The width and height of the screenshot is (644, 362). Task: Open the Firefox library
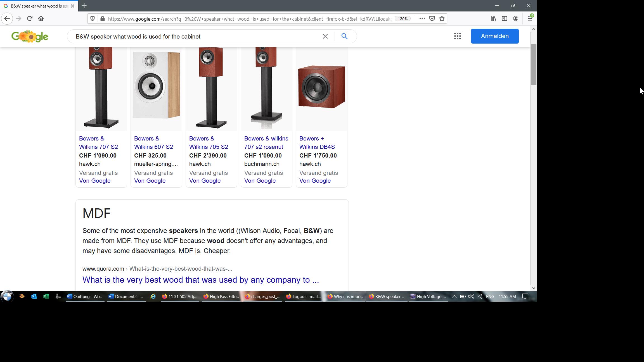pos(493,19)
